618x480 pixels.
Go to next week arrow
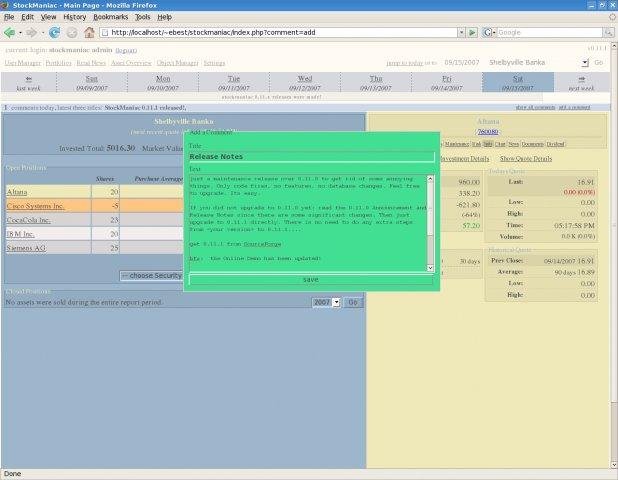click(582, 79)
